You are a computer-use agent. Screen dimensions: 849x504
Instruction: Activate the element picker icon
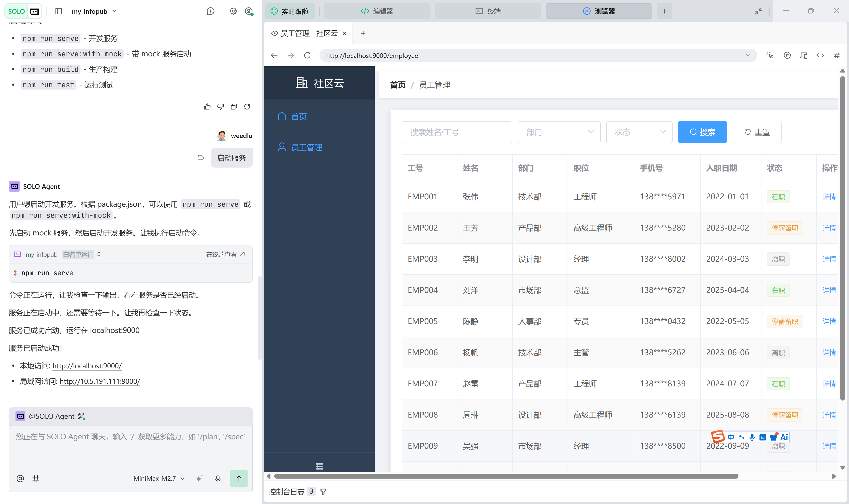(x=770, y=55)
